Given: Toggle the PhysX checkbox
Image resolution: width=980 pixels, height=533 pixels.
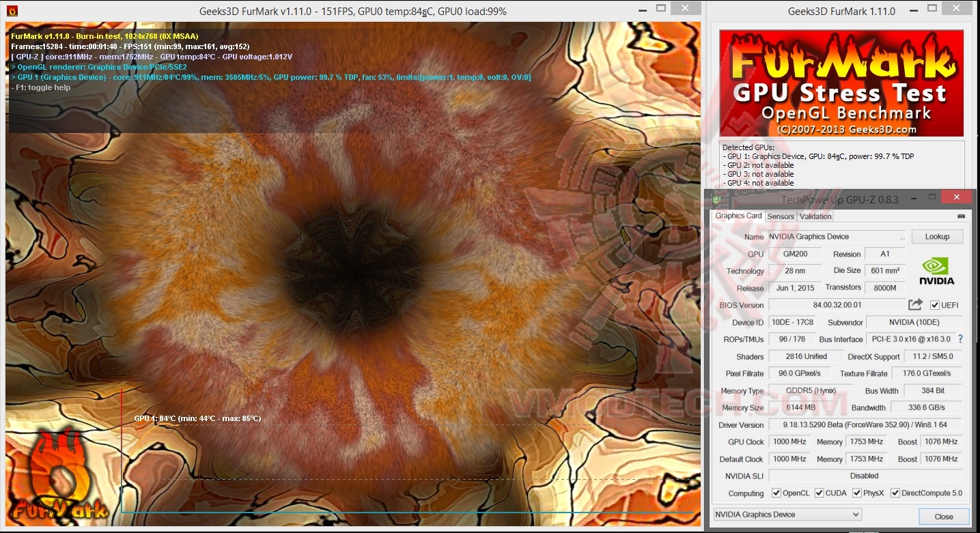Looking at the screenshot, I should 856,493.
